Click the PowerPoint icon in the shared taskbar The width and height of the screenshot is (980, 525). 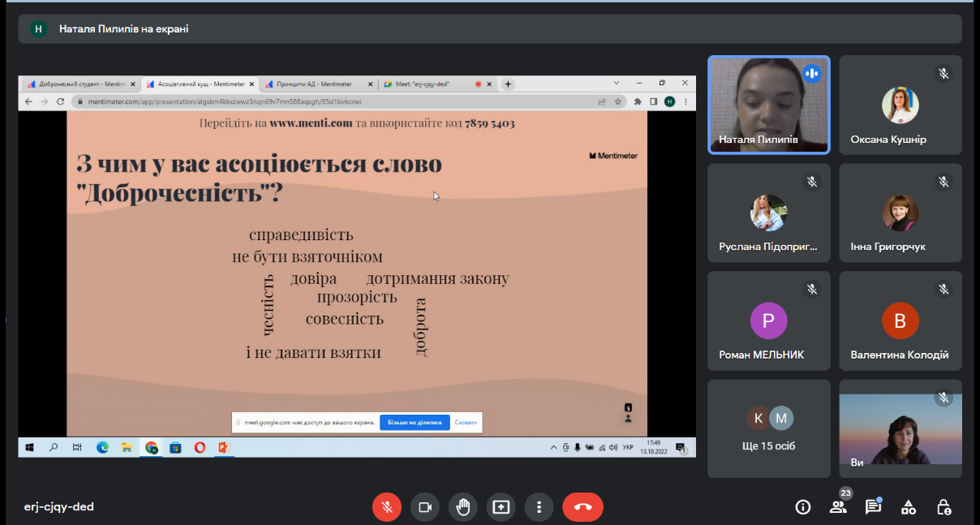pyautogui.click(x=224, y=447)
